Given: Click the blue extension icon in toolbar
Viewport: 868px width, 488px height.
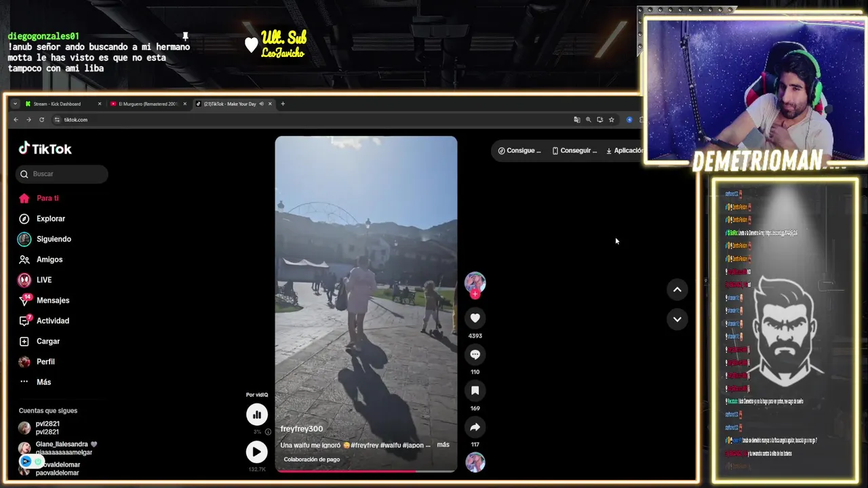Looking at the screenshot, I should tap(629, 119).
